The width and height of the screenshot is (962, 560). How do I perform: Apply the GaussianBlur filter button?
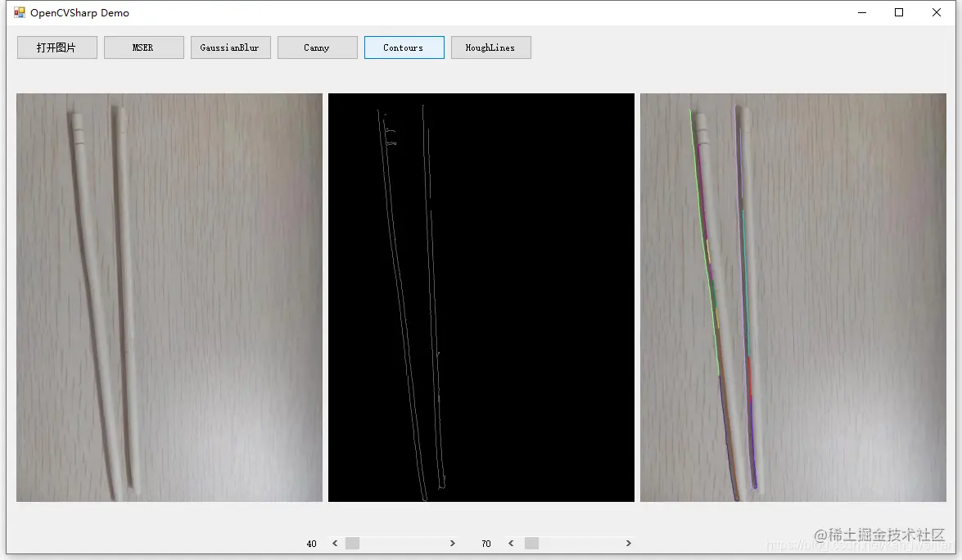pos(230,47)
